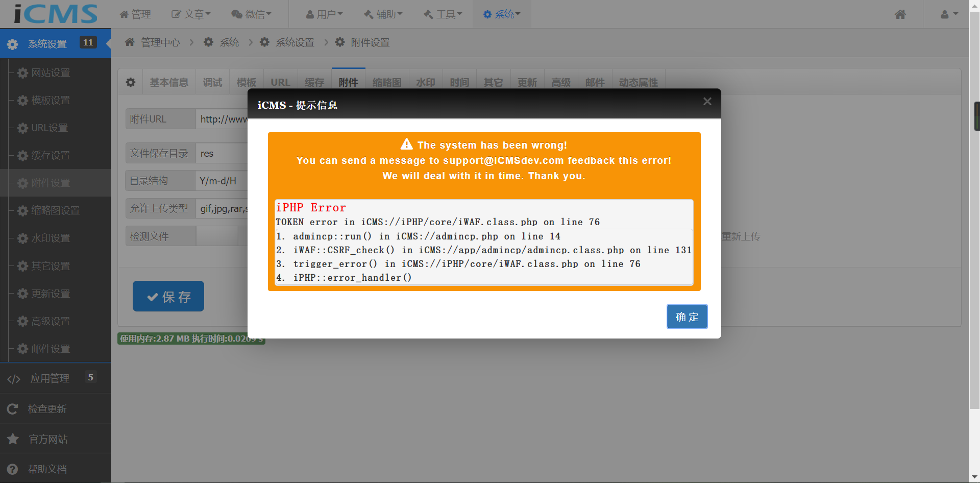Viewport: 980px width, 483px height.
Task: Select 系统设置 sidebar header
Action: (55, 43)
